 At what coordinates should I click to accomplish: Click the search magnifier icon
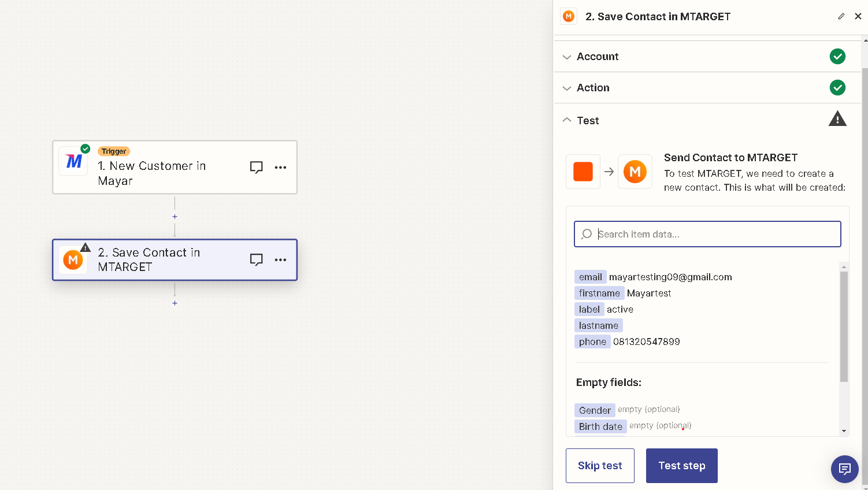(587, 234)
